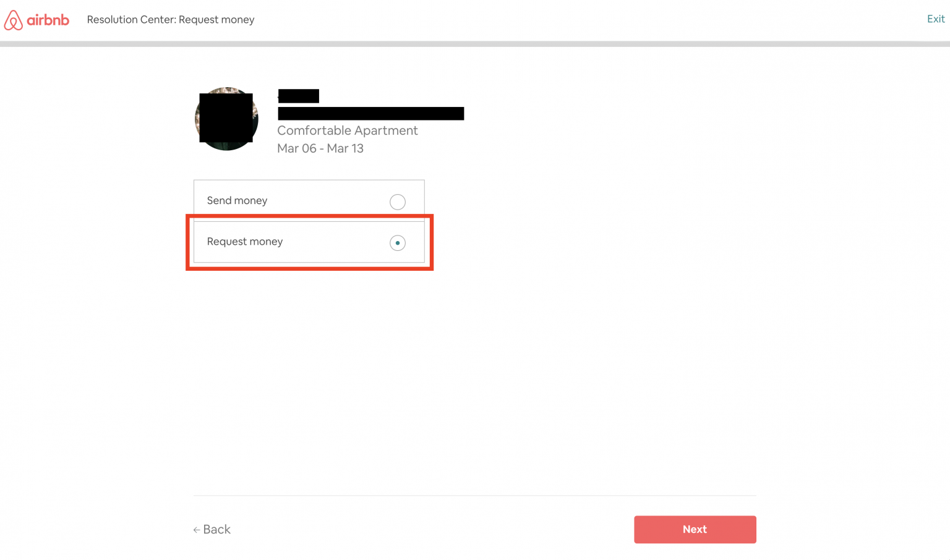Click the back arrow icon beside Back
Screen dimensions: 950x560
pyautogui.click(x=197, y=530)
